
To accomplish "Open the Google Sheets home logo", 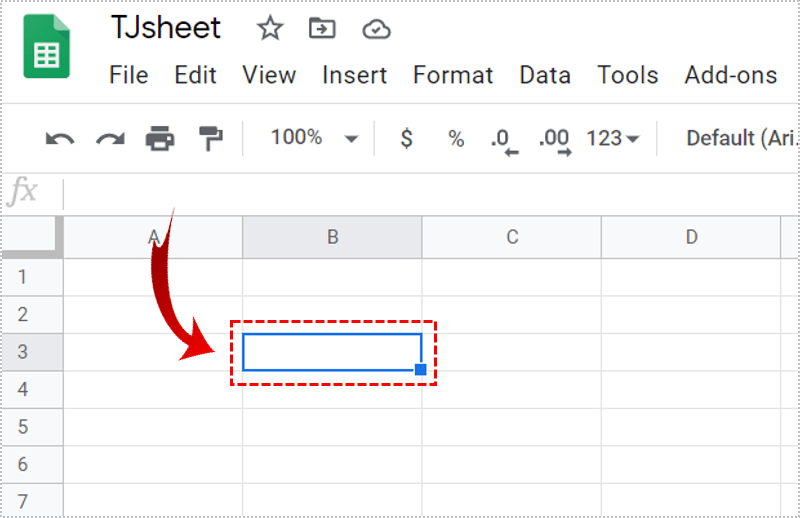I will pyautogui.click(x=46, y=48).
